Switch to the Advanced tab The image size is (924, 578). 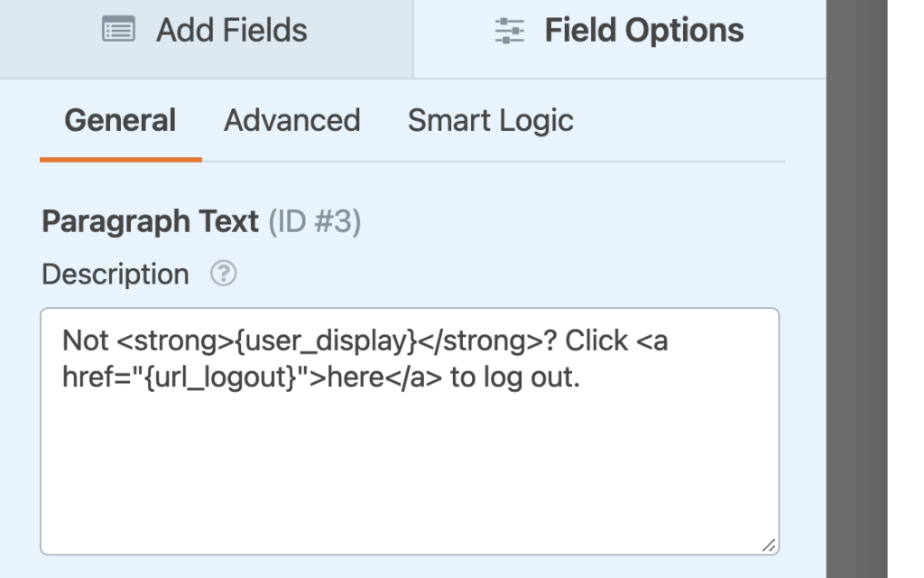(x=291, y=120)
